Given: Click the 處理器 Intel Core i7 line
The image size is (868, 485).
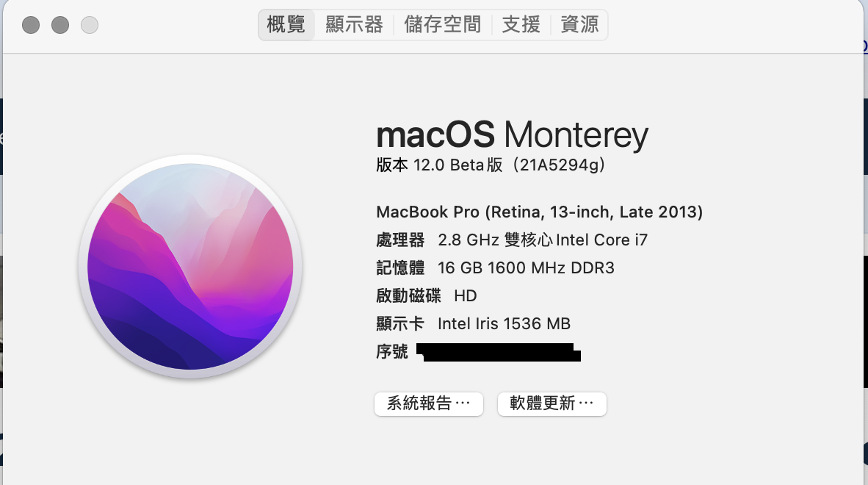Looking at the screenshot, I should pyautogui.click(x=512, y=240).
